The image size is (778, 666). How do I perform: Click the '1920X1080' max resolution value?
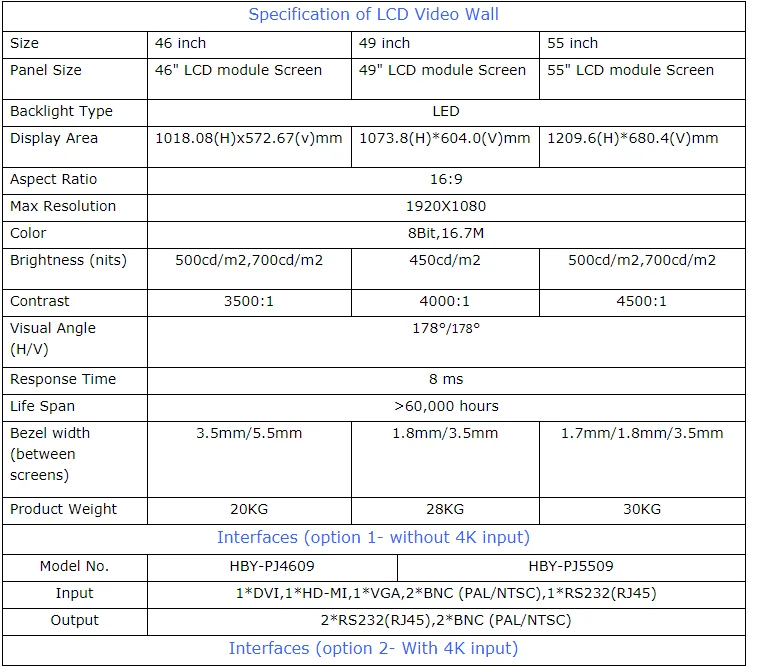446,206
